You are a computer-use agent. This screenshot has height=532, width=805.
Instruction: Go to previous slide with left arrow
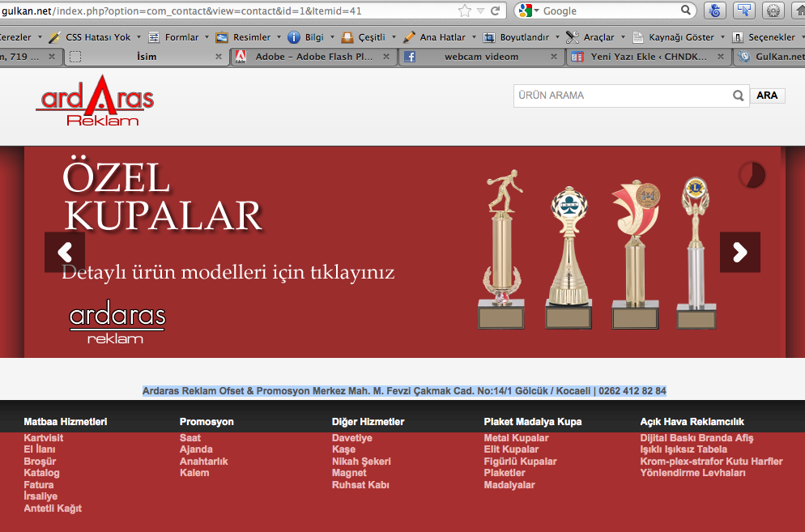click(65, 252)
